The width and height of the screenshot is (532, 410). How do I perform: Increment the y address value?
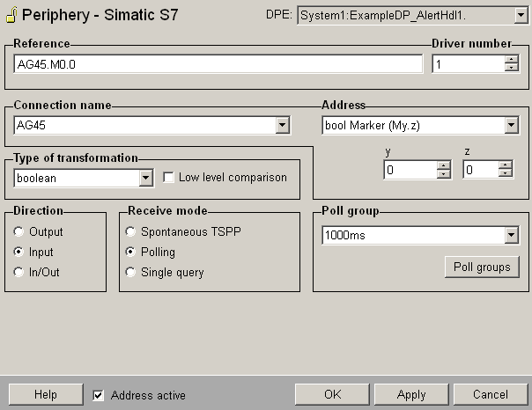(443, 165)
